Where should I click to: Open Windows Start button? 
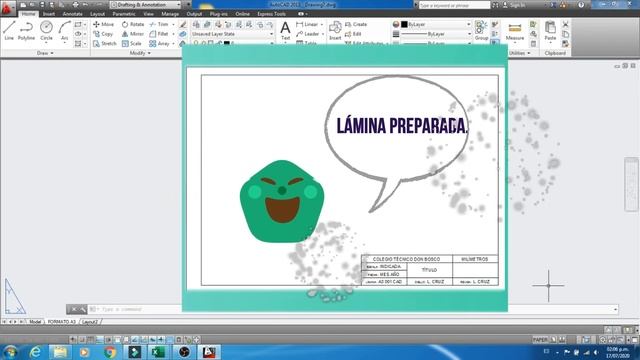[x=10, y=352]
